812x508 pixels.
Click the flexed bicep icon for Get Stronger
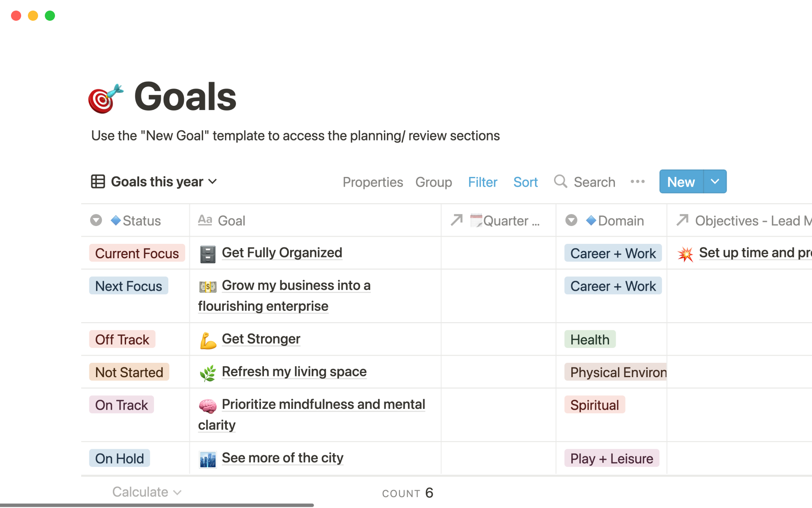tap(208, 340)
